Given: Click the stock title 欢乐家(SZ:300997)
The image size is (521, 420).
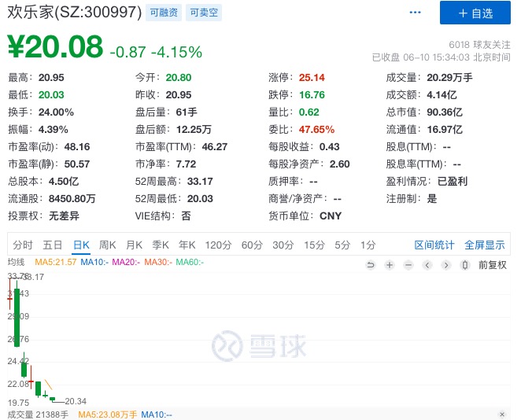Looking at the screenshot, I should click(x=75, y=12).
